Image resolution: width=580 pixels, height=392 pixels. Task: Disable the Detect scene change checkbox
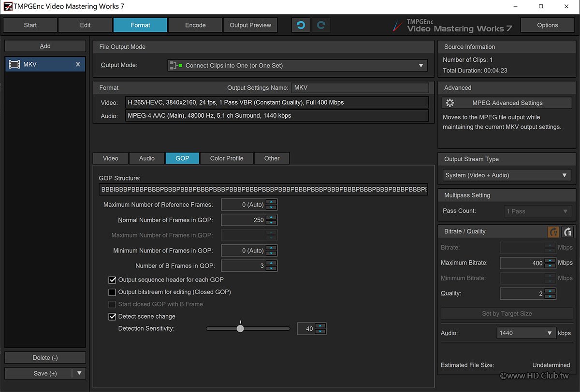[112, 317]
